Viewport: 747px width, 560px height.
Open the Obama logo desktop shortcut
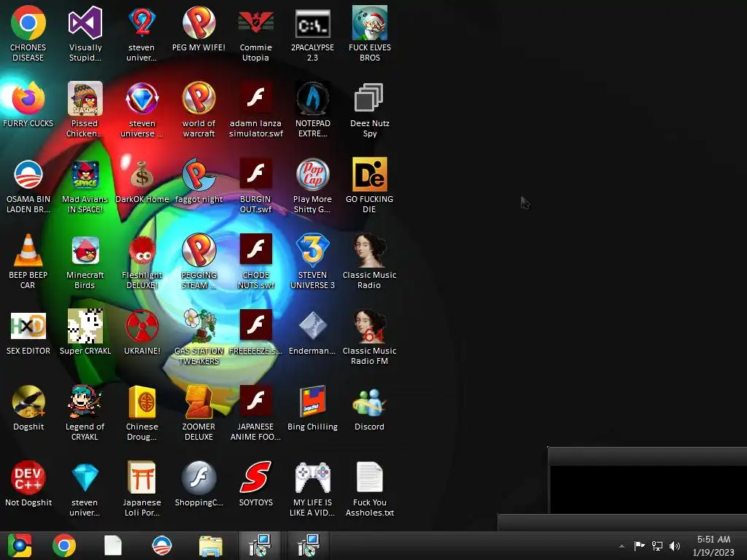point(28,174)
